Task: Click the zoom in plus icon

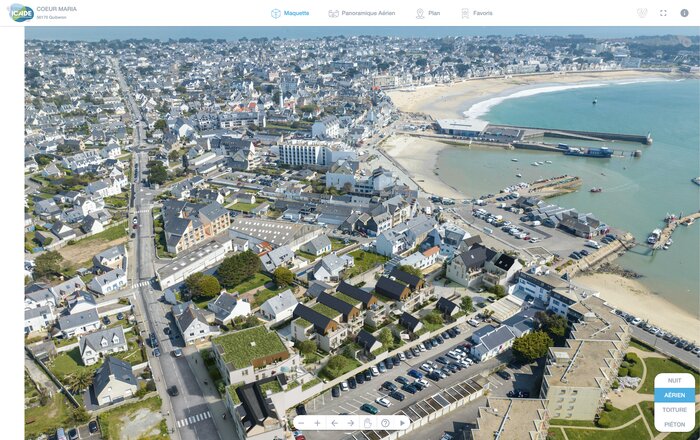Action: pyautogui.click(x=318, y=423)
